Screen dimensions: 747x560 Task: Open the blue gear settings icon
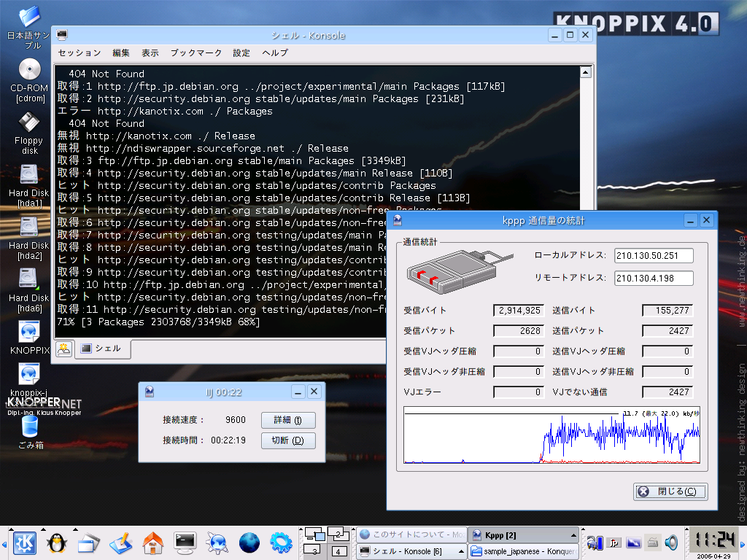tap(281, 542)
